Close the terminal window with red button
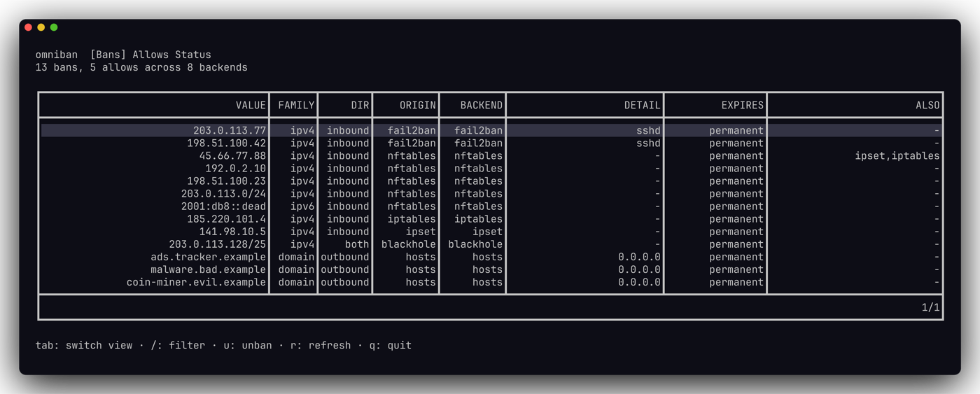The height and width of the screenshot is (394, 980). point(28,27)
